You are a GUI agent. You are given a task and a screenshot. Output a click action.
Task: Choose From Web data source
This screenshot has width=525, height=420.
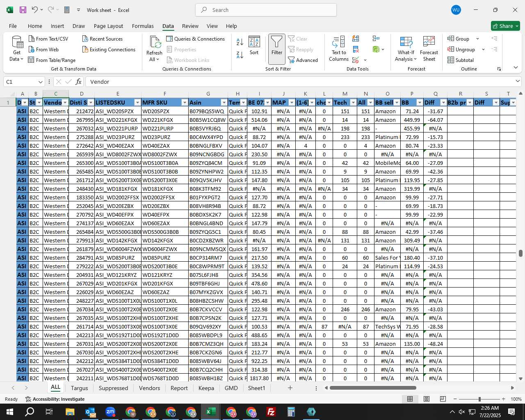(43, 49)
